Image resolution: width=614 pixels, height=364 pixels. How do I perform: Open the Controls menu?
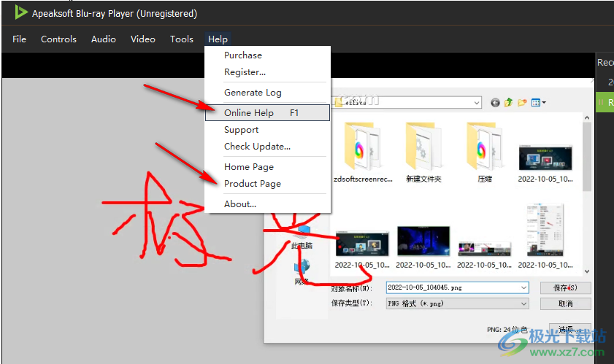pyautogui.click(x=58, y=39)
